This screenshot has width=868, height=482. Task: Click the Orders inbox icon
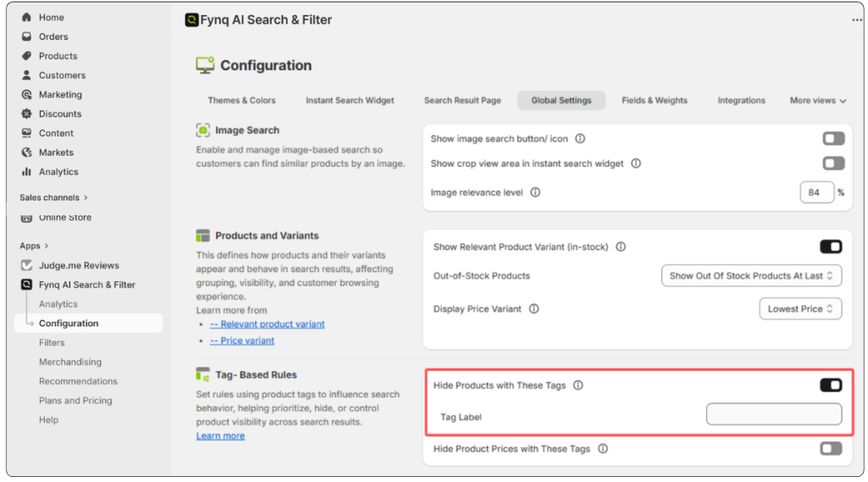point(26,36)
